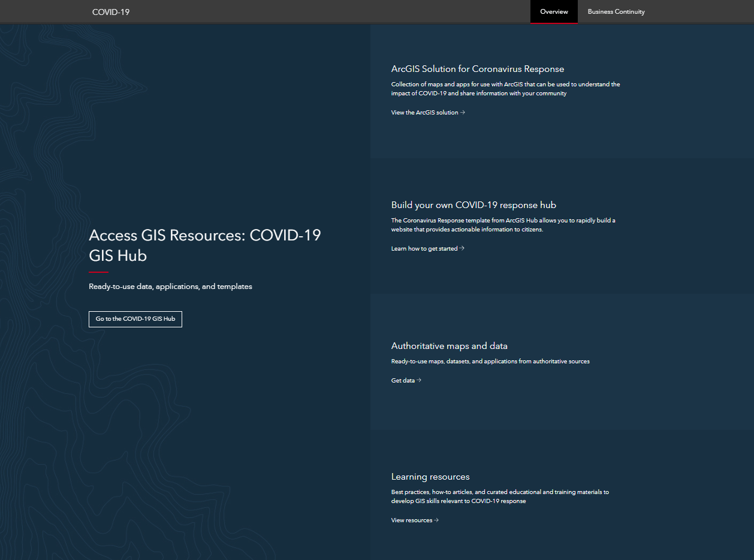Select the COVID-19 site title in the header

coord(110,11)
